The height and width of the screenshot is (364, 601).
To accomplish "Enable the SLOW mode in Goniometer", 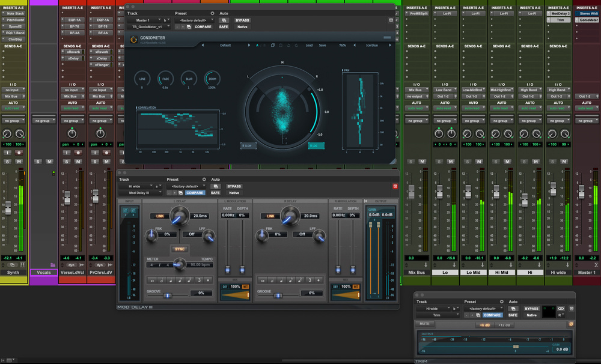I will [248, 145].
